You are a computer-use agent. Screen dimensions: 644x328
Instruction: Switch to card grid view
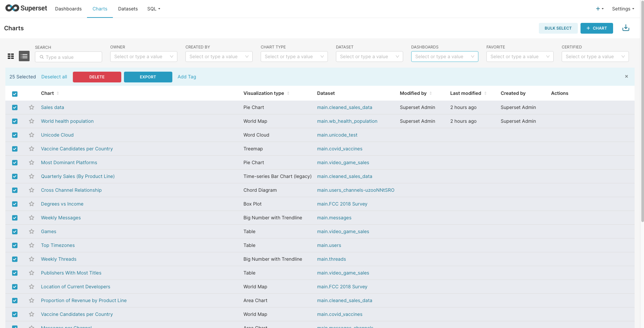[11, 56]
